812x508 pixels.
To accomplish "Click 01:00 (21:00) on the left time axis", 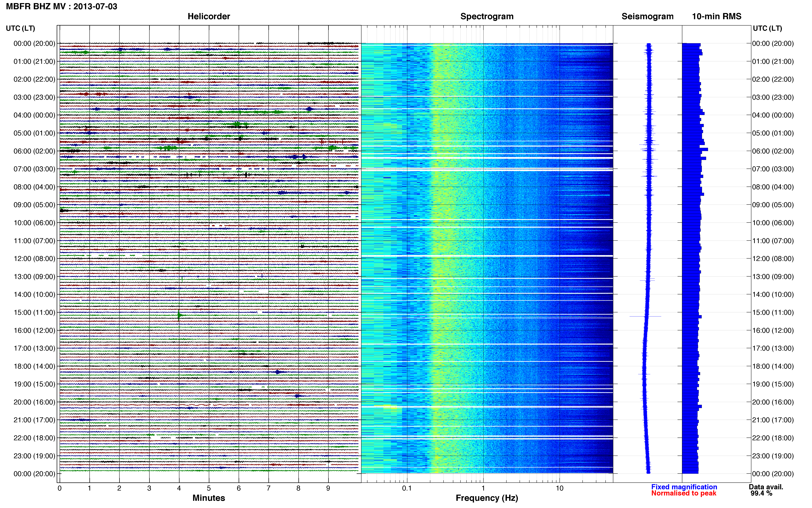I will pos(34,62).
